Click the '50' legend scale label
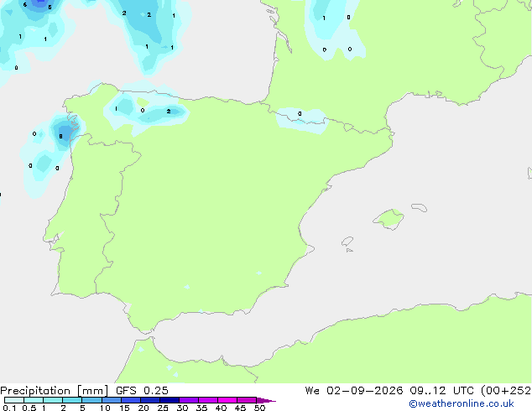The width and height of the screenshot is (532, 411). 259,408
